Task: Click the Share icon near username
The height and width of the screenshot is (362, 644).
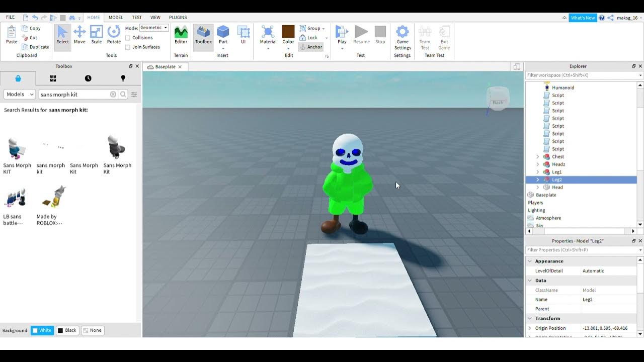Action: (x=610, y=18)
